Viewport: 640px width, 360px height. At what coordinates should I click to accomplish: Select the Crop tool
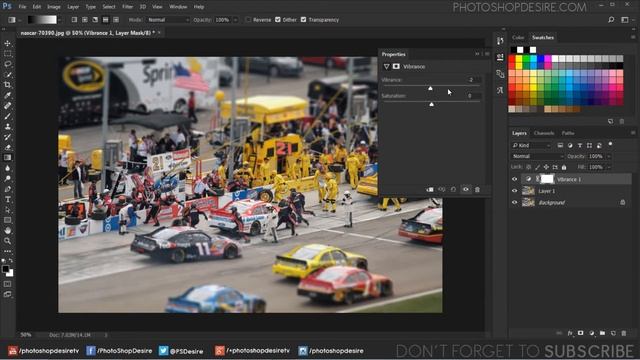7,85
